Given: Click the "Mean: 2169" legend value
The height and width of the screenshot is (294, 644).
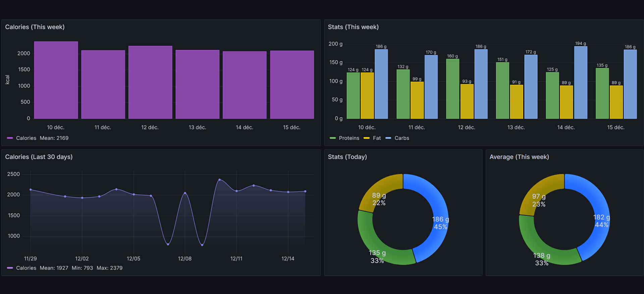Looking at the screenshot, I should coord(54,138).
